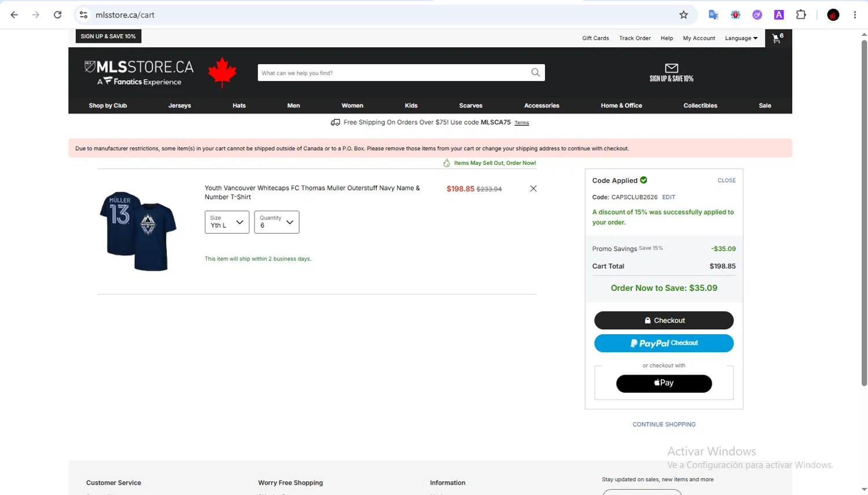Click the browser address bar URL
The width and height of the screenshot is (868, 495).
coord(125,15)
